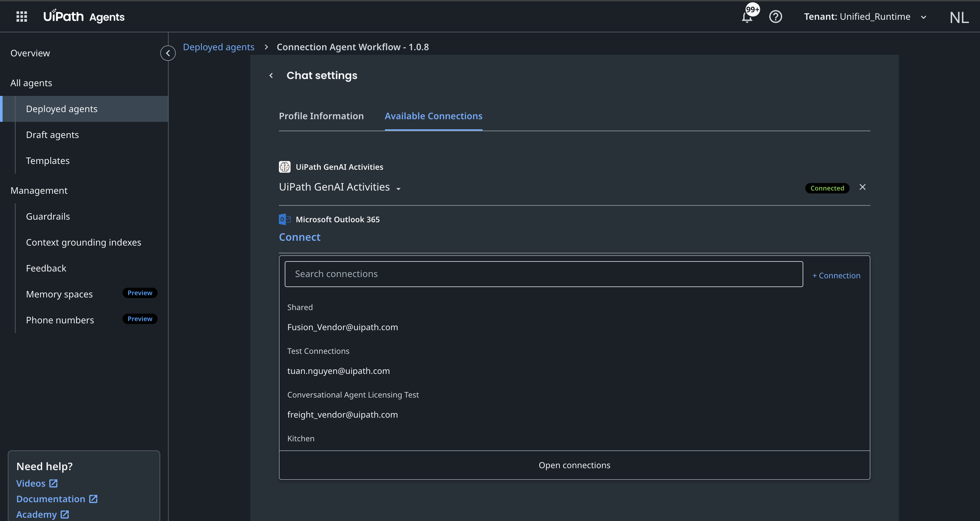This screenshot has width=980, height=521.
Task: Open the notifications bell
Action: (747, 17)
